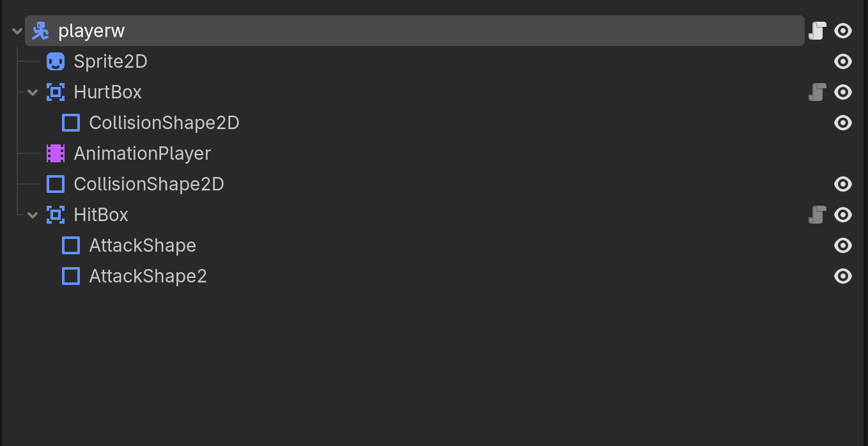868x446 pixels.
Task: Select the AnimationPlayer node
Action: coord(142,153)
